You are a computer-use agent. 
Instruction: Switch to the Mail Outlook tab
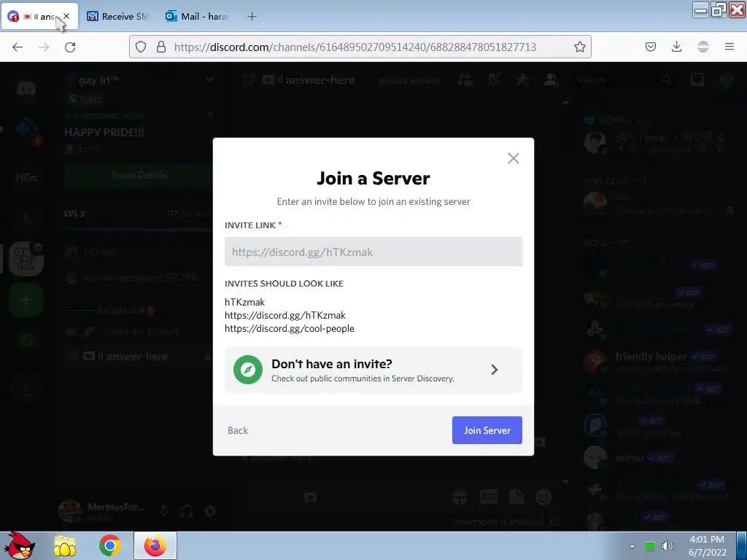click(196, 16)
